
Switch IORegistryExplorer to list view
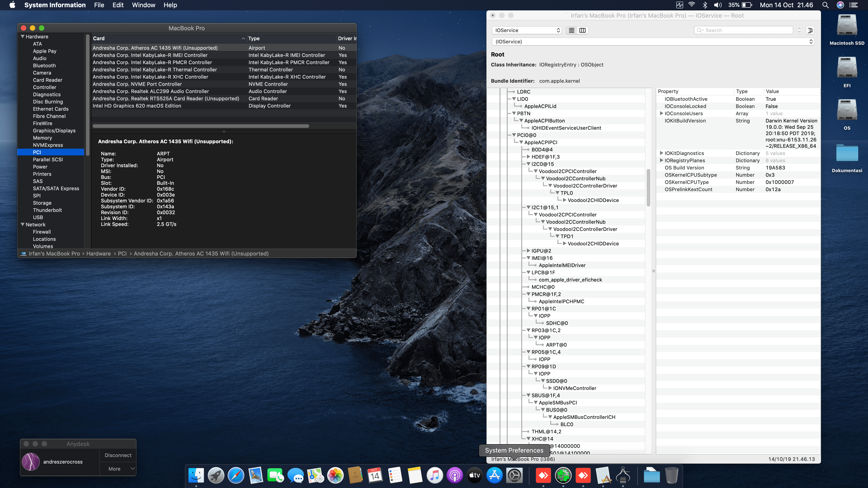tap(571, 30)
